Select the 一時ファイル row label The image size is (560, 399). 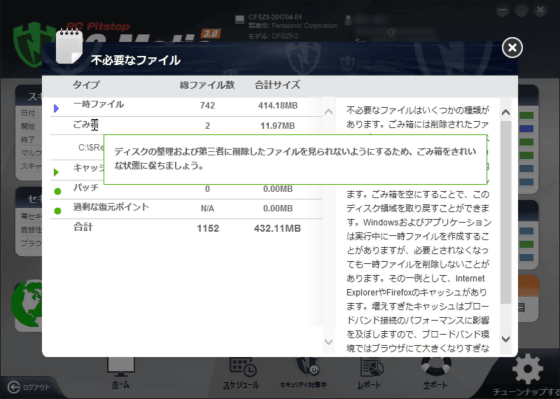tap(99, 105)
